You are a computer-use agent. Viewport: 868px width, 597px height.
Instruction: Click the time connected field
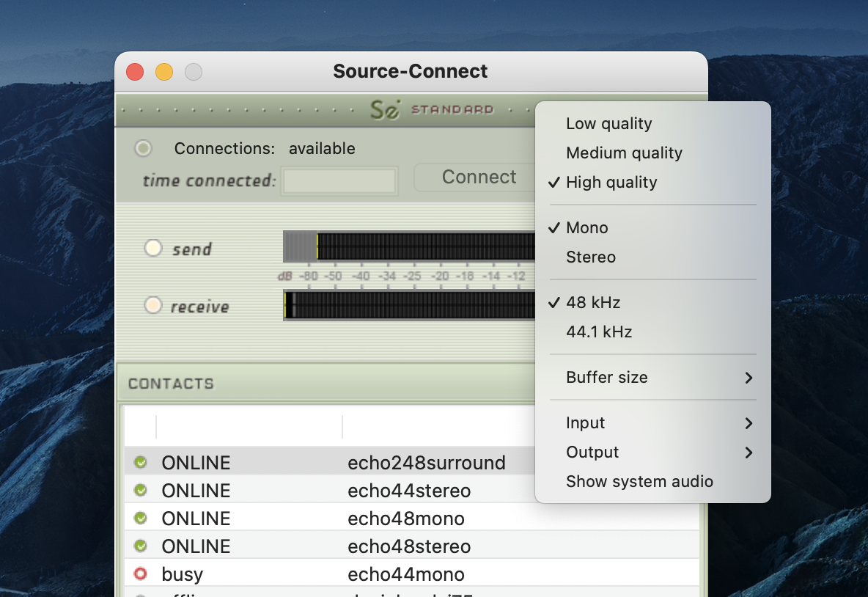coord(339,181)
